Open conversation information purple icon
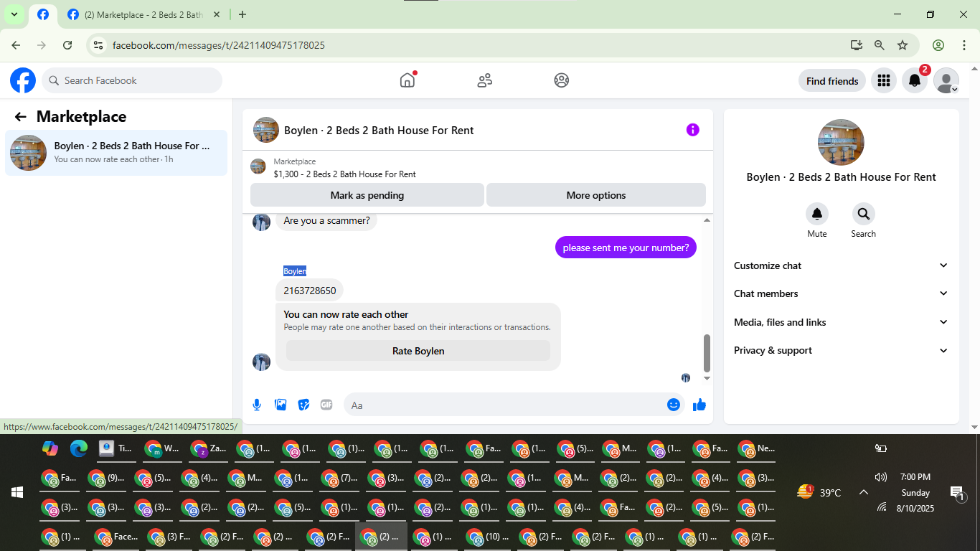Viewport: 980px width, 551px height. pyautogui.click(x=692, y=130)
